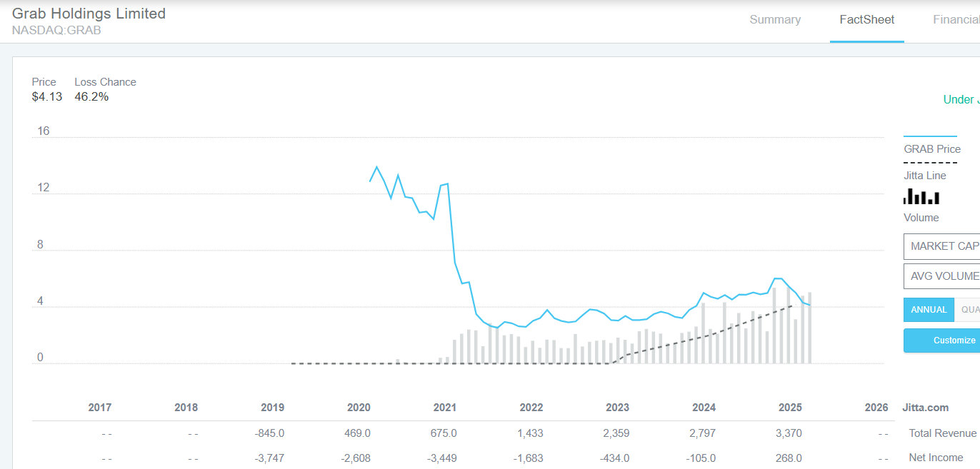Click the 675.0 revenue cell

pyautogui.click(x=444, y=433)
